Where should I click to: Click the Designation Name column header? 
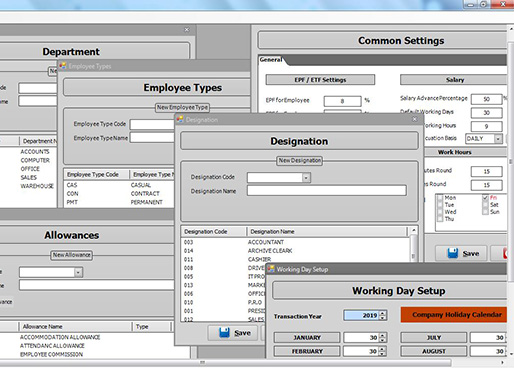pos(327,231)
